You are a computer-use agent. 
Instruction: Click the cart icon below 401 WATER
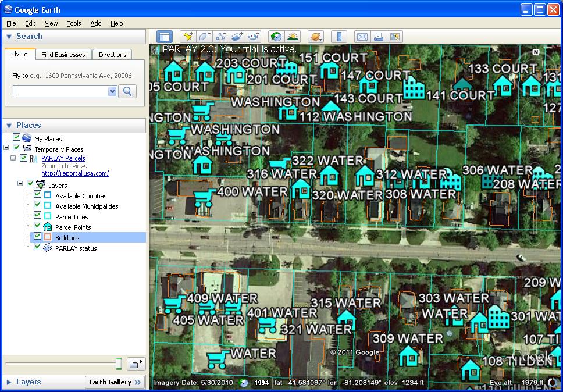[x=267, y=325]
